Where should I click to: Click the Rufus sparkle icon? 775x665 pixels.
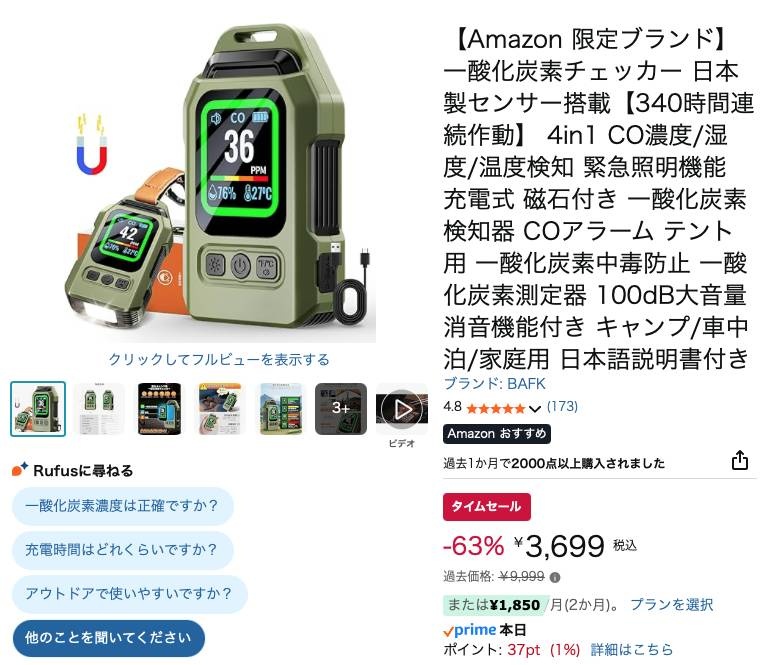pos(20,469)
